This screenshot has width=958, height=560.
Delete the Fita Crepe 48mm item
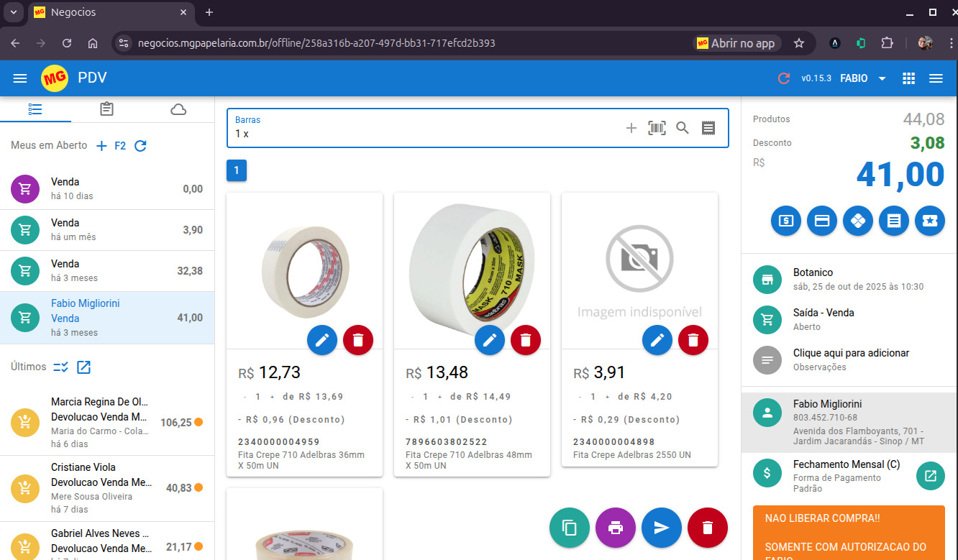(526, 340)
